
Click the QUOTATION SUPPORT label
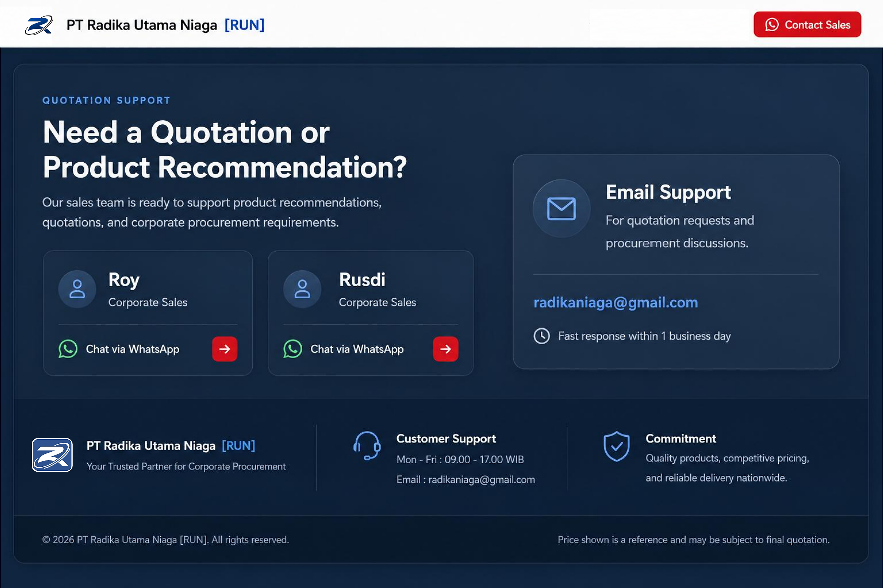tap(106, 101)
